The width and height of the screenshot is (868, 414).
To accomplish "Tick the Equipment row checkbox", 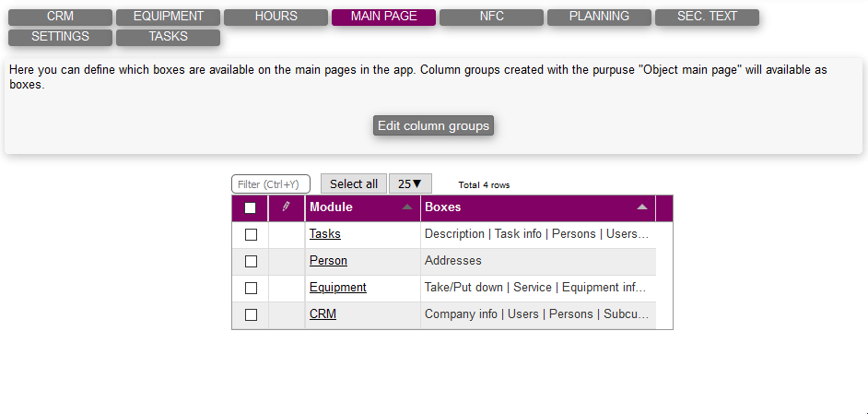I will 251,288.
